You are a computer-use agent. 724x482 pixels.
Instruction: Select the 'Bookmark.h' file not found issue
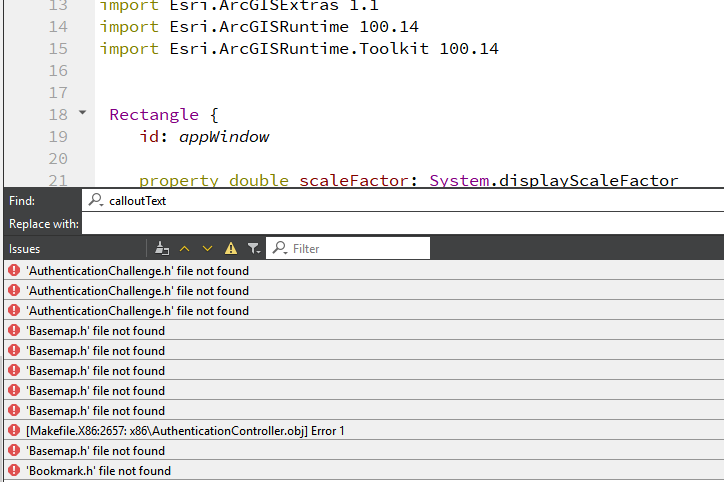pyautogui.click(x=98, y=470)
